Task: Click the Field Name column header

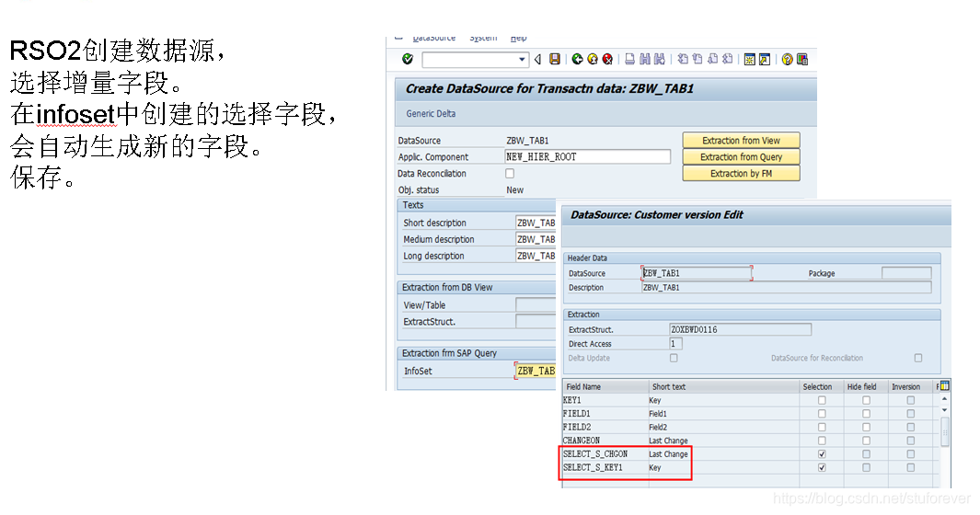Action: (605, 387)
